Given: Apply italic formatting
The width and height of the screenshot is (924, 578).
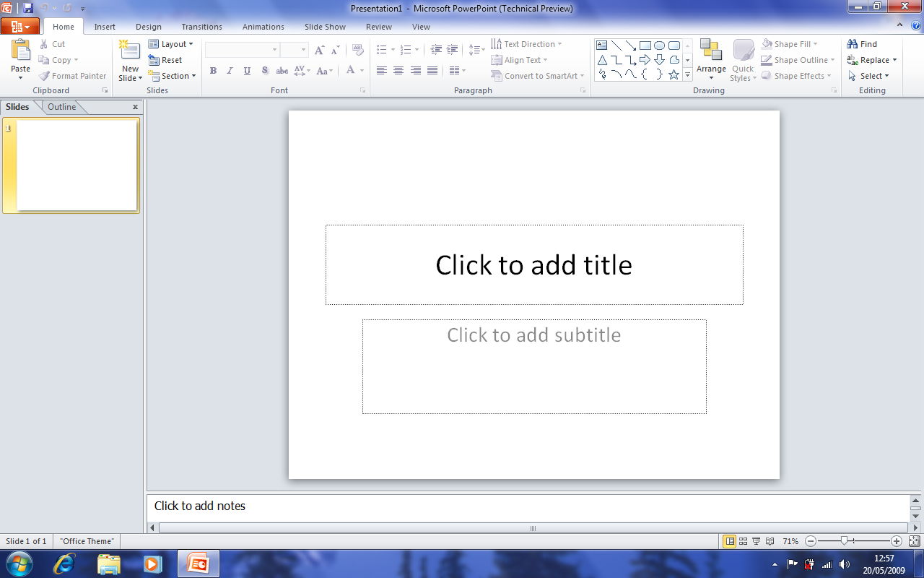Looking at the screenshot, I should [x=229, y=70].
